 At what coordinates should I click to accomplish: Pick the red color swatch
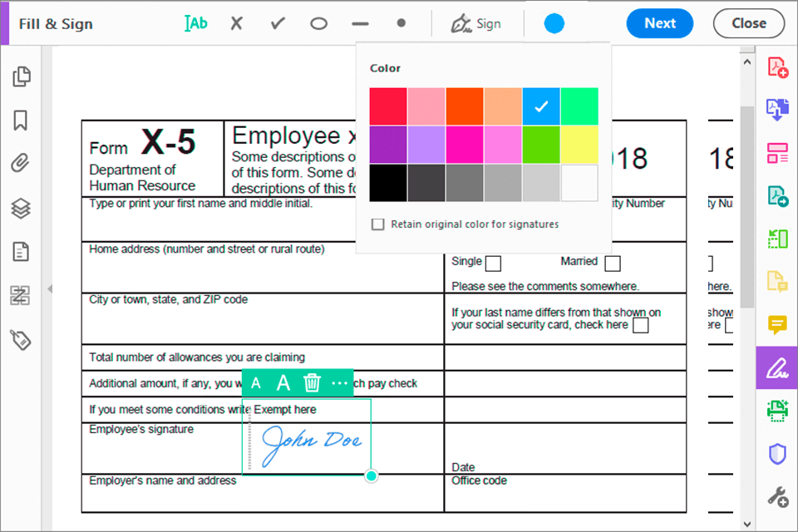[388, 106]
